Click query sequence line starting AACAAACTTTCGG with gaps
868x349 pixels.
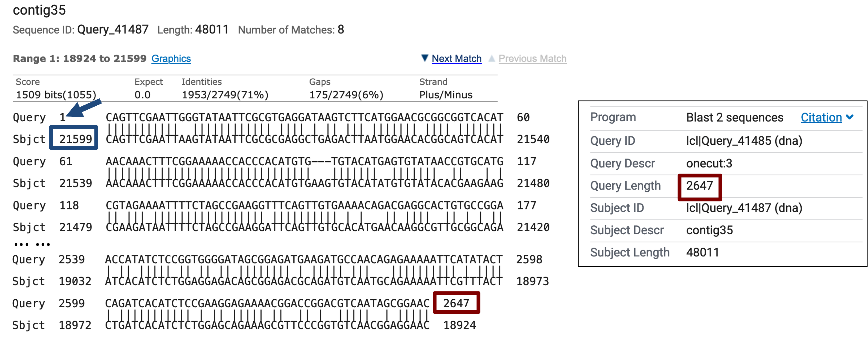304,161
